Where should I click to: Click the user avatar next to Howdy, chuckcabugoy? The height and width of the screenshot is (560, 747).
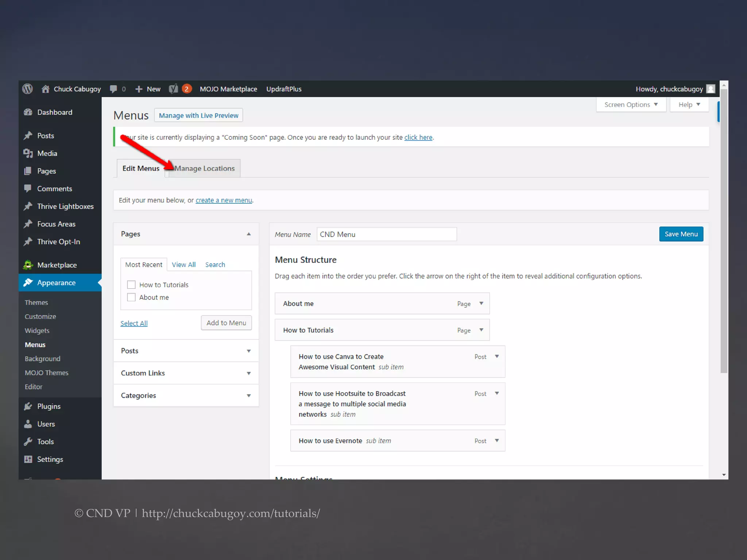coord(710,89)
